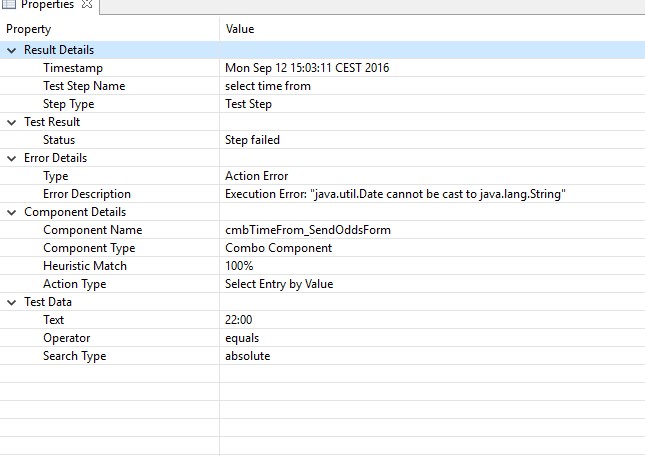Click the 100% heuristic match value
Image resolution: width=645 pixels, height=456 pixels.
click(x=239, y=266)
